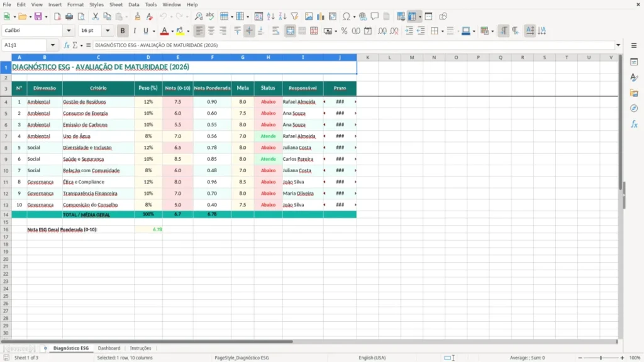Adjust the zoom slider handle
The width and height of the screenshot is (644, 362).
601,358
